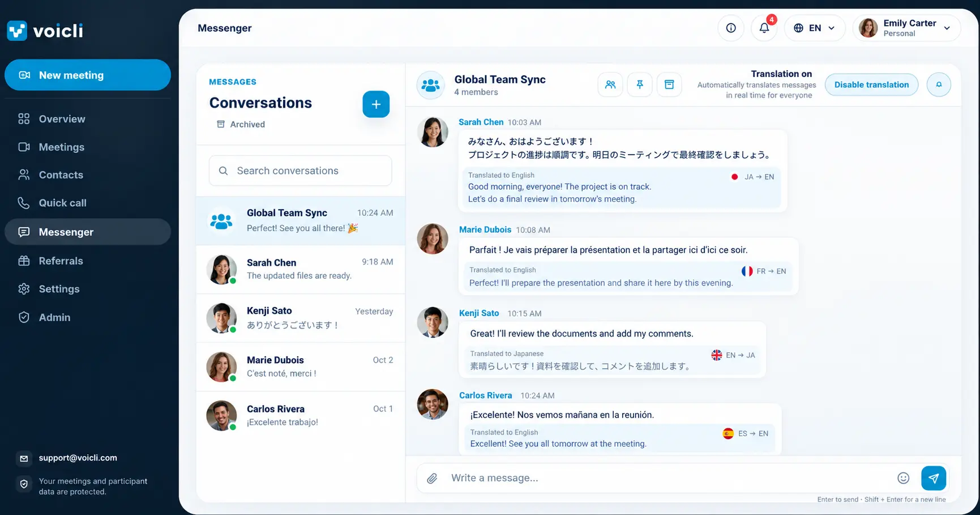Screen dimensions: 980x515
Task: Click JA → EN translation tag
Action: 752,177
